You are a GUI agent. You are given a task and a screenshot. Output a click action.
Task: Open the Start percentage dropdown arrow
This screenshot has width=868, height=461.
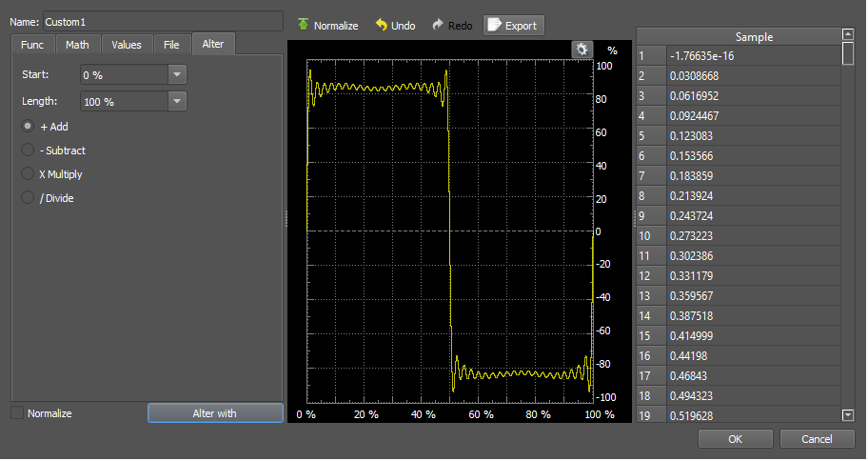pos(177,75)
